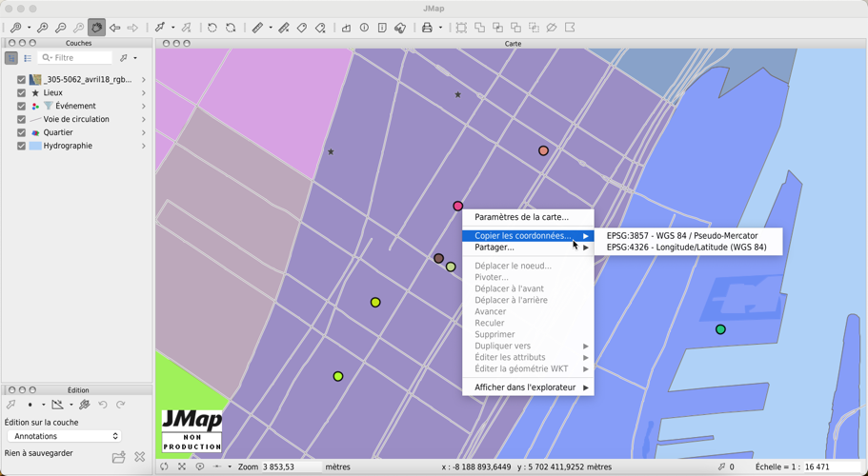Click the refresh map icon in status bar
The width and height of the screenshot is (868, 476).
164,467
